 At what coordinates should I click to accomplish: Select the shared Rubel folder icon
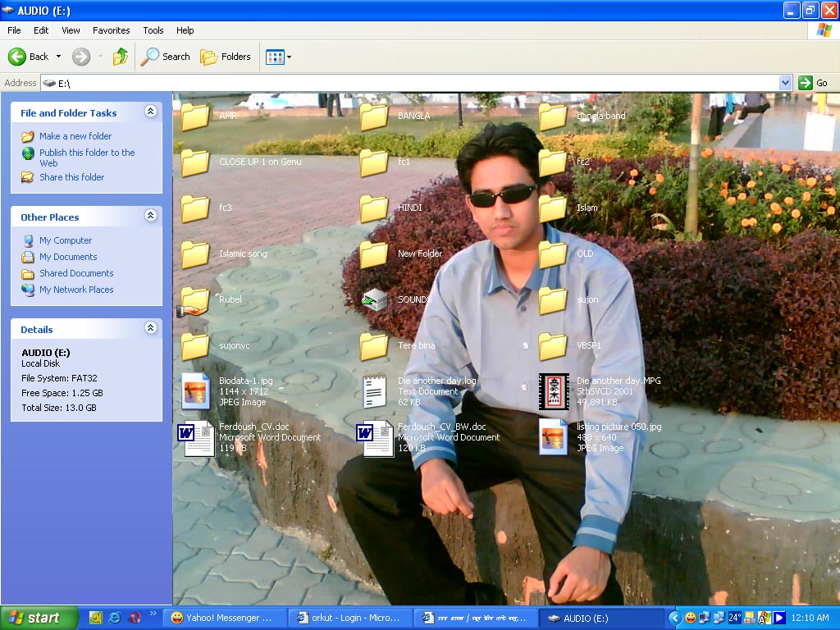194,301
